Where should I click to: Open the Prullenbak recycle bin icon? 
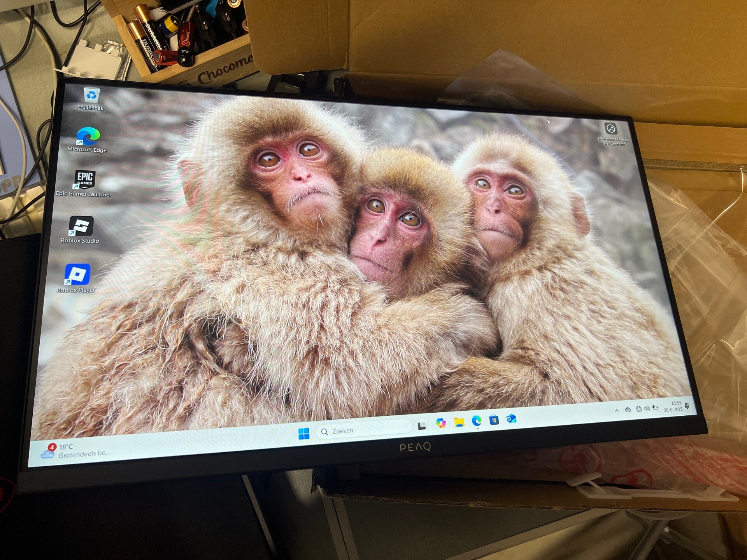91,95
